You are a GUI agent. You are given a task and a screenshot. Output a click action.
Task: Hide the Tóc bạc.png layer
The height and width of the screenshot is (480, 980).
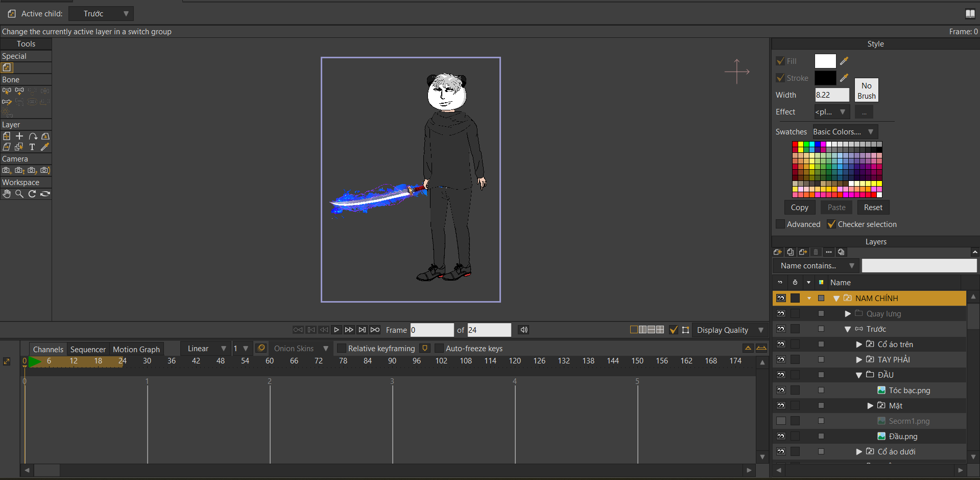(x=781, y=391)
